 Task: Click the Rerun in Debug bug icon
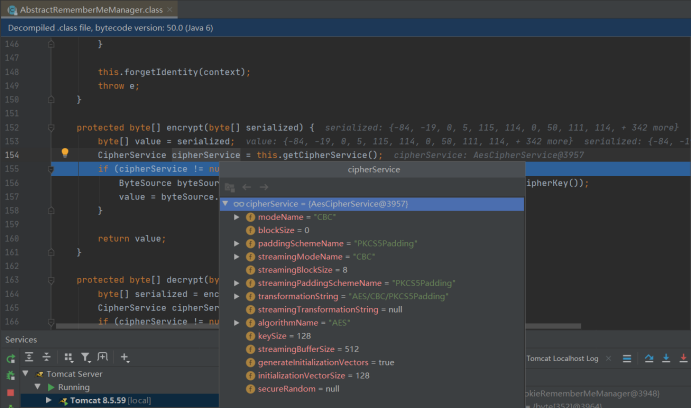[x=11, y=375]
